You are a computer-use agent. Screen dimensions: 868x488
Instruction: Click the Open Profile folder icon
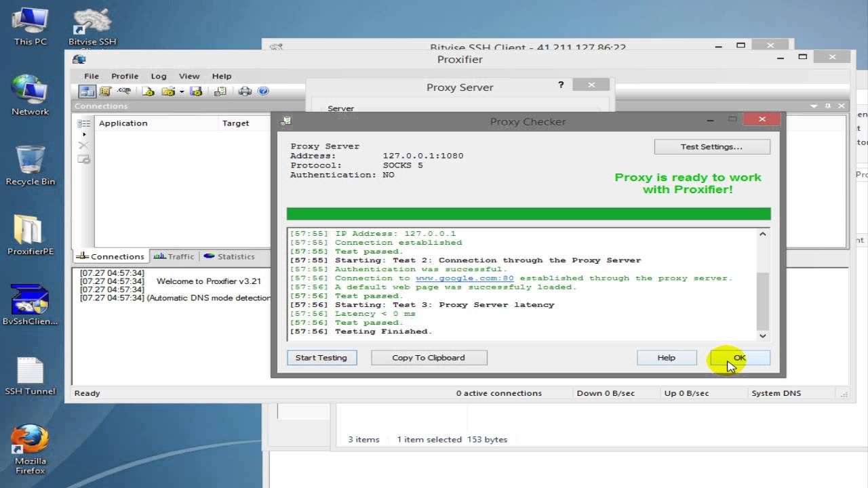coord(168,91)
